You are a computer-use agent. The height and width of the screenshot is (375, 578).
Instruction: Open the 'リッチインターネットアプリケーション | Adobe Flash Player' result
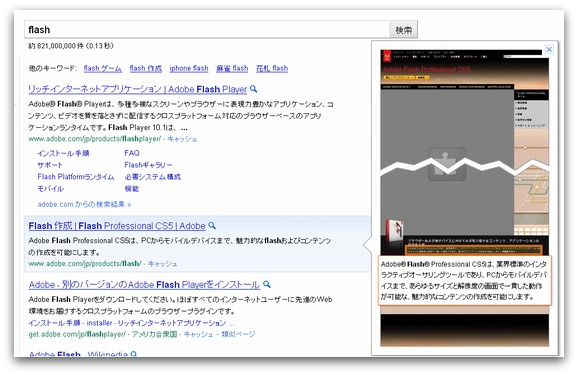coord(137,89)
